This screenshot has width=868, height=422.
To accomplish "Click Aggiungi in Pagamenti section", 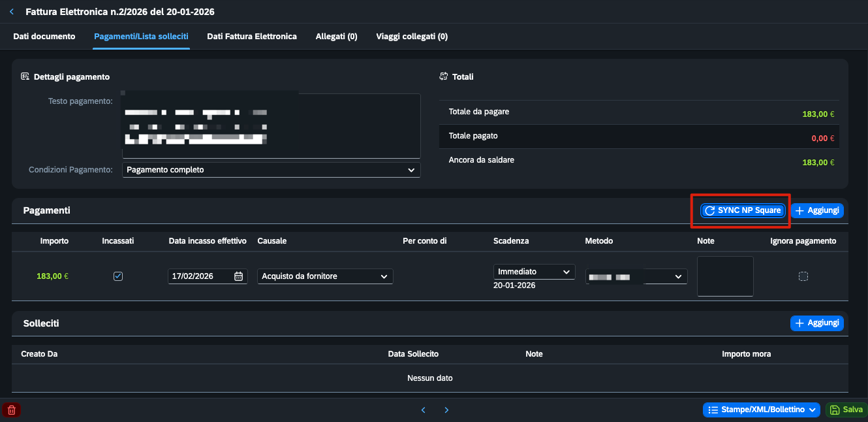I will click(817, 210).
